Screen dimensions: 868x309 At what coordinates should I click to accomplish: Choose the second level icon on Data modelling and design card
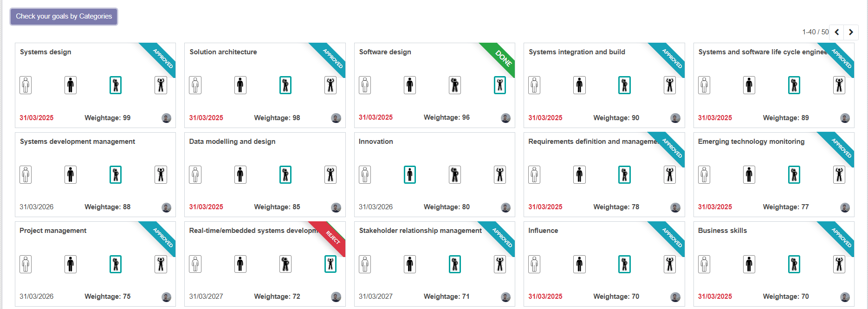[240, 175]
